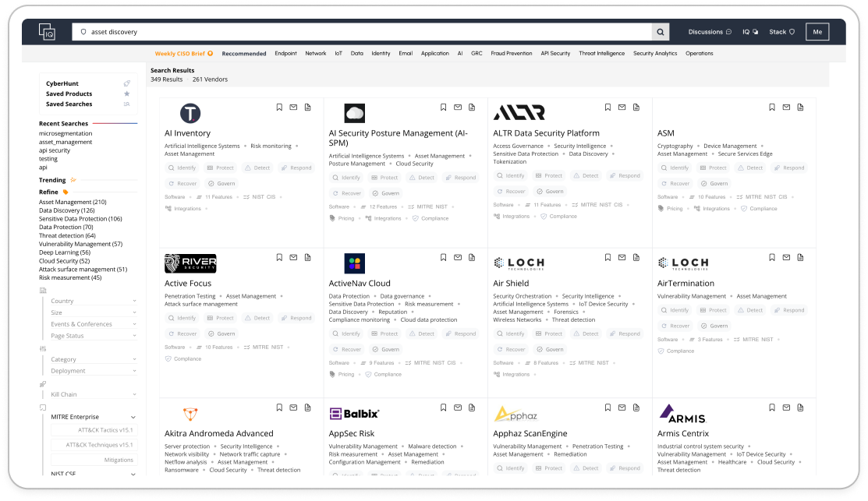Click the search magnifier button
This screenshot has height=501, width=868.
pos(661,32)
